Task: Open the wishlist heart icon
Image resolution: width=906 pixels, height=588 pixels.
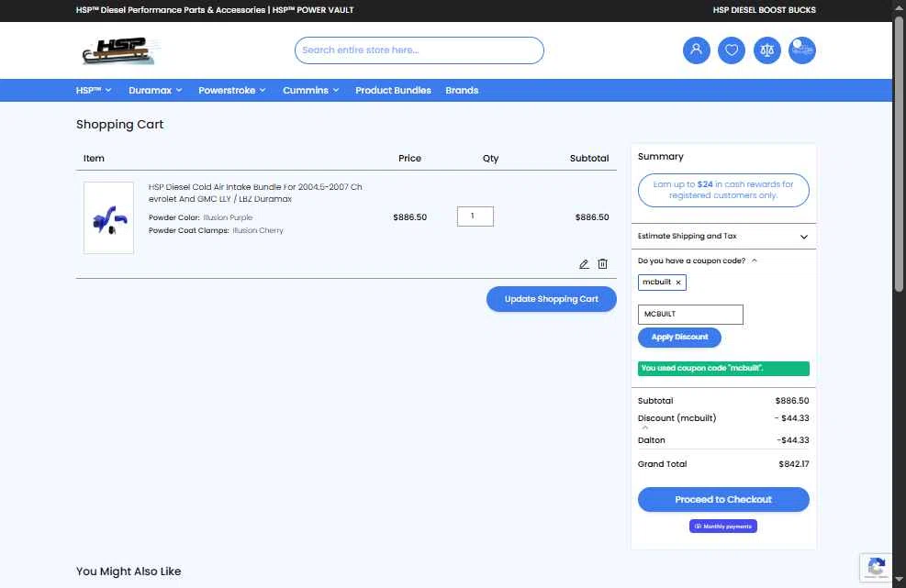Action: click(732, 50)
